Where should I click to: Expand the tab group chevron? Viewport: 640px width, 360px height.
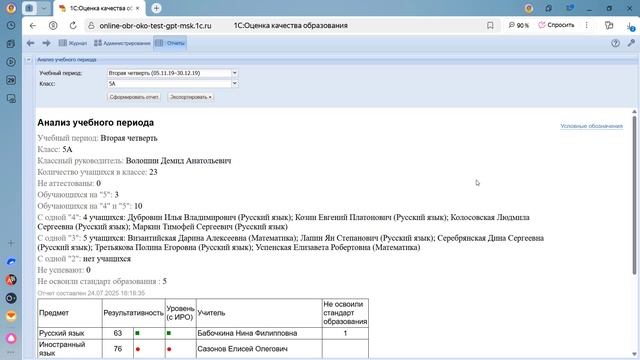coord(44,8)
